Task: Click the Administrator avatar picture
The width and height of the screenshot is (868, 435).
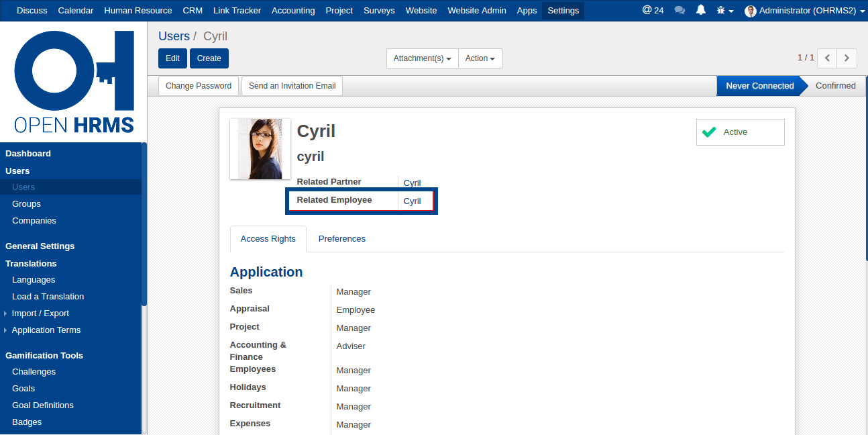Action: [x=750, y=11]
